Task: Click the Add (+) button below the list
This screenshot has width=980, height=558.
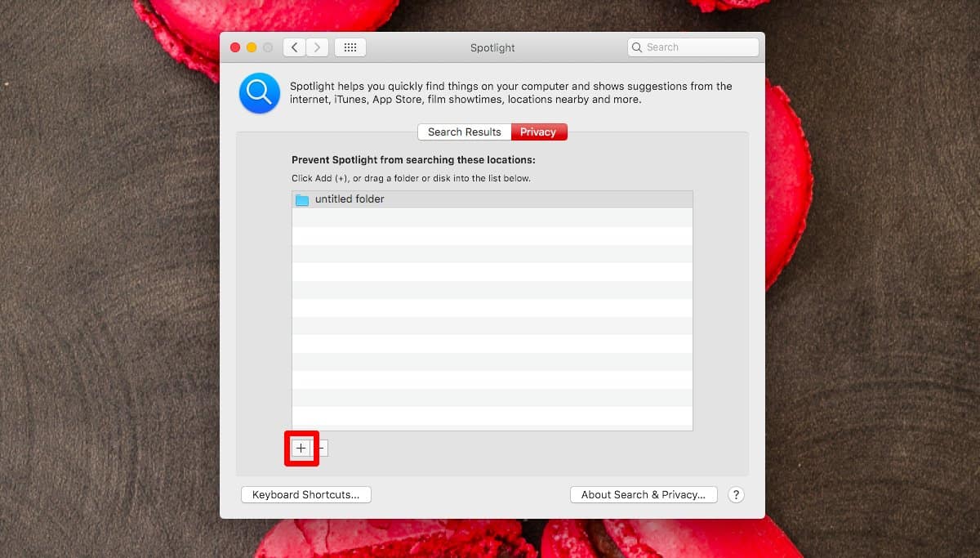Action: coord(301,448)
